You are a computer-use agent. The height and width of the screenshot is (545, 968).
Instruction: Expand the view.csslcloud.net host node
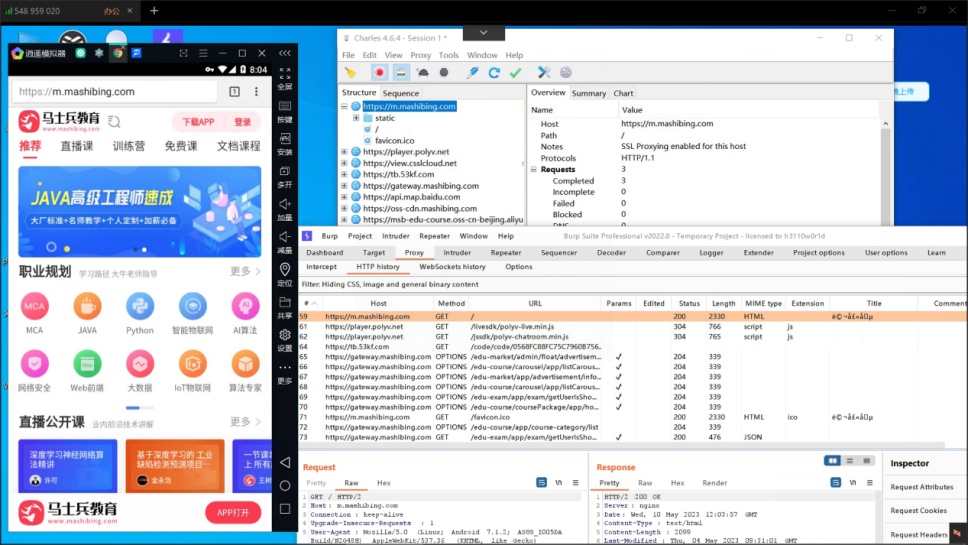(344, 163)
